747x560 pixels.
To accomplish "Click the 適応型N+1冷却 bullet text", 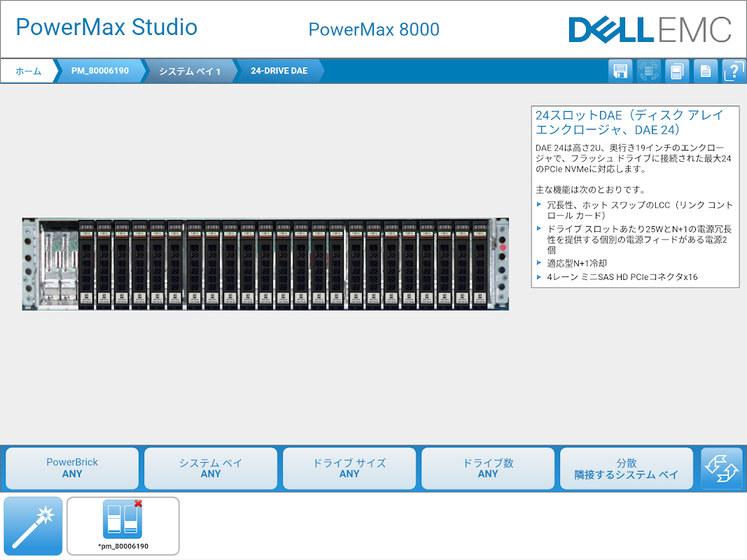I will (577, 263).
